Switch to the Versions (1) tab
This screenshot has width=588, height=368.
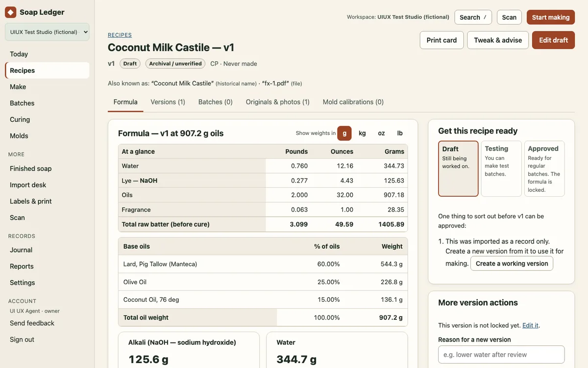tap(168, 102)
